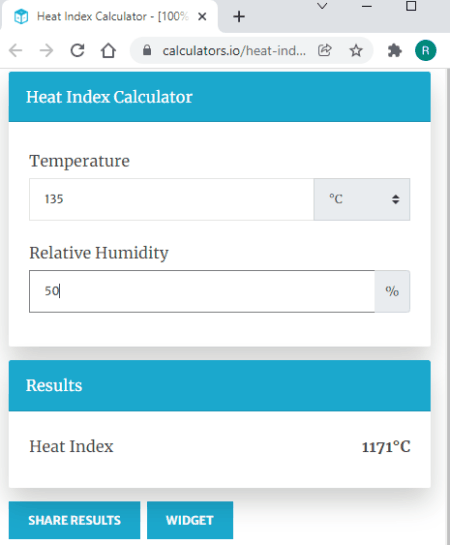Click the browser back arrow

point(16,51)
